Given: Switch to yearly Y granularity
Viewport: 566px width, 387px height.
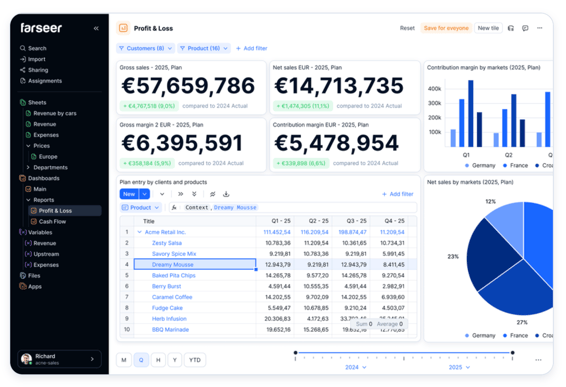Looking at the screenshot, I should click(175, 360).
